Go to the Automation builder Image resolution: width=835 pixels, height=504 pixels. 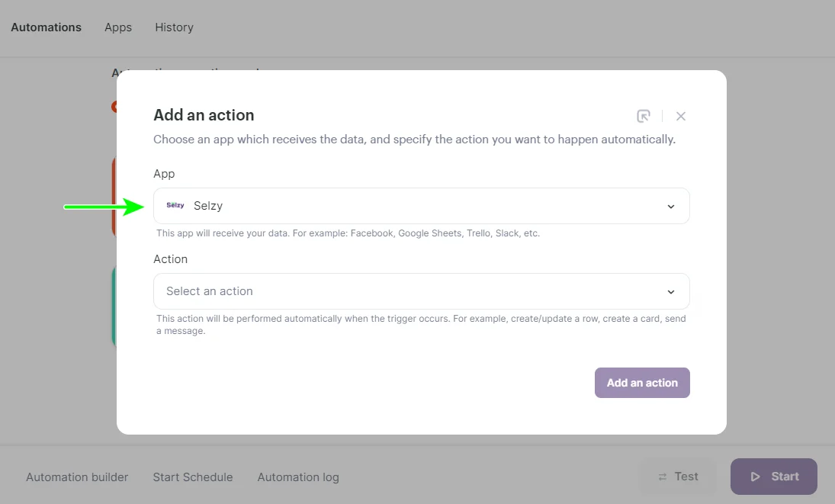pyautogui.click(x=76, y=477)
